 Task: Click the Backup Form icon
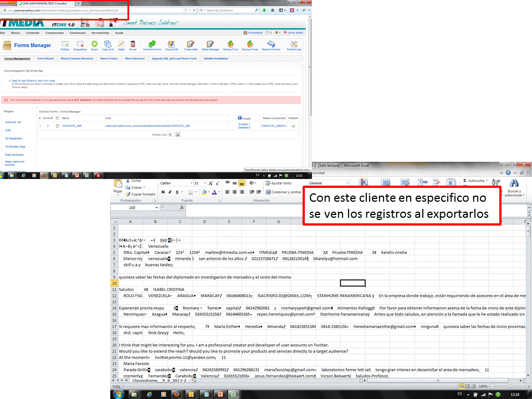pyautogui.click(x=231, y=45)
